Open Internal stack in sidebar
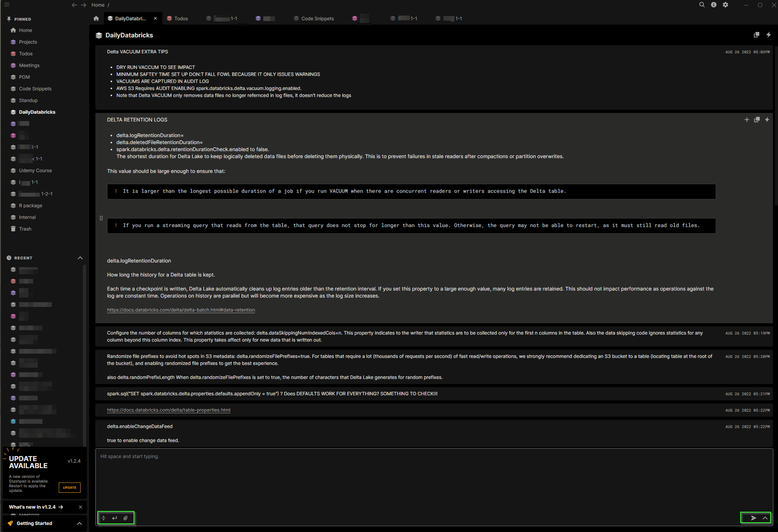This screenshot has height=532, width=778. click(27, 217)
